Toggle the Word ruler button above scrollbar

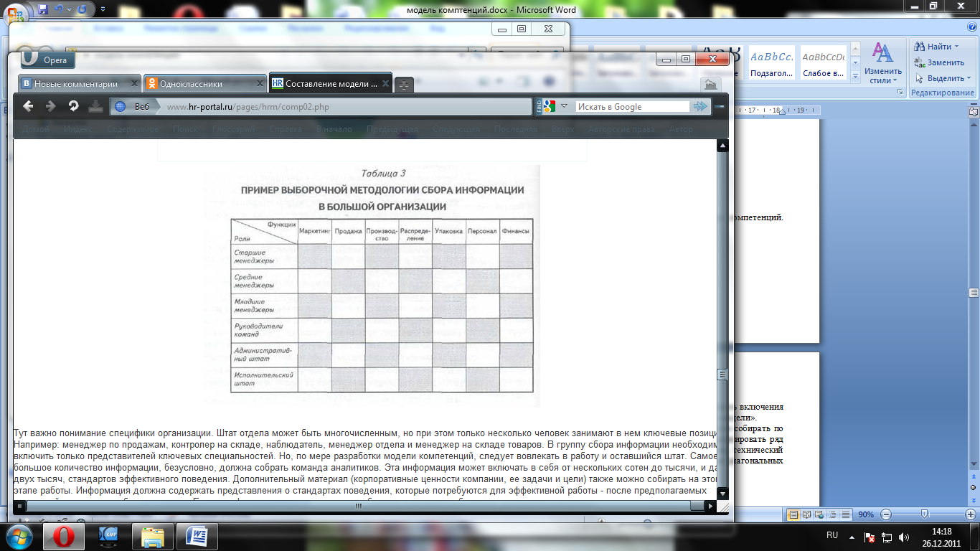tap(974, 113)
